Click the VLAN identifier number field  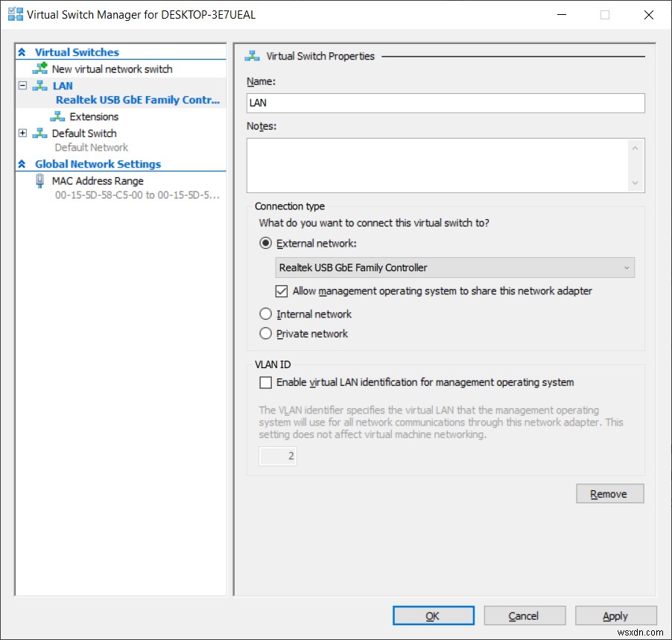(x=278, y=456)
